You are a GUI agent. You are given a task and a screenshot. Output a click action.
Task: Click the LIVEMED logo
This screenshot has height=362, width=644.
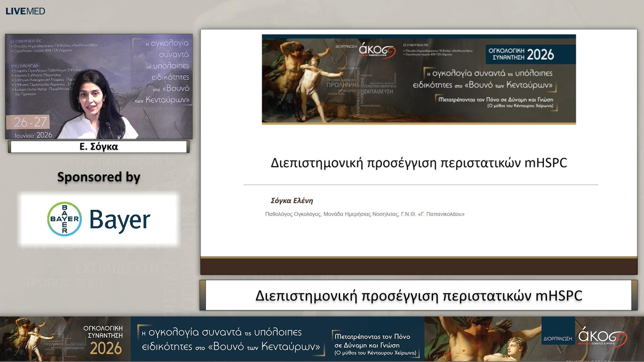coord(25,11)
